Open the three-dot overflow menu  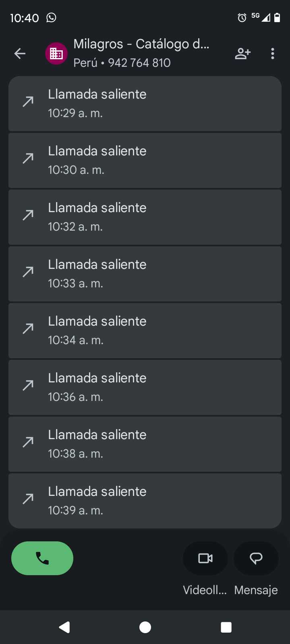click(x=273, y=54)
